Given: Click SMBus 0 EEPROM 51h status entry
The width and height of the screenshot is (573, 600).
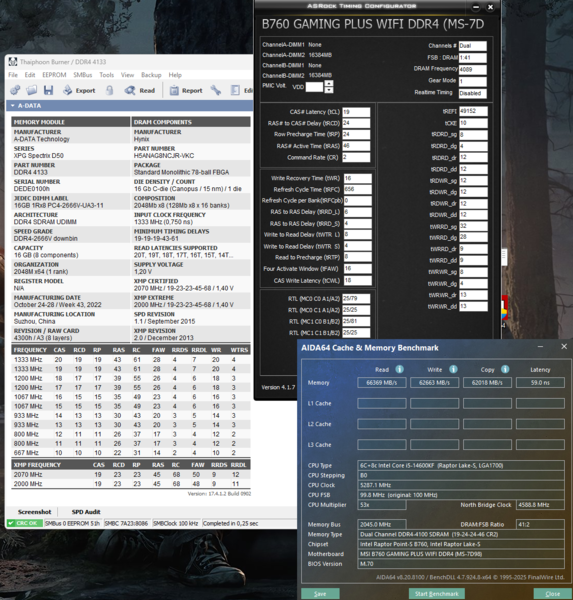Looking at the screenshot, I should pos(73,523).
